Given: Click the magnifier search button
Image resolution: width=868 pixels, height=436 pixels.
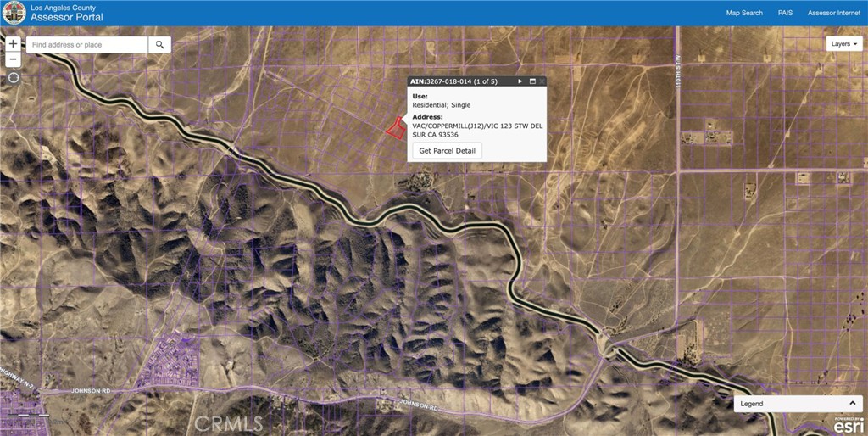Looking at the screenshot, I should [x=159, y=44].
